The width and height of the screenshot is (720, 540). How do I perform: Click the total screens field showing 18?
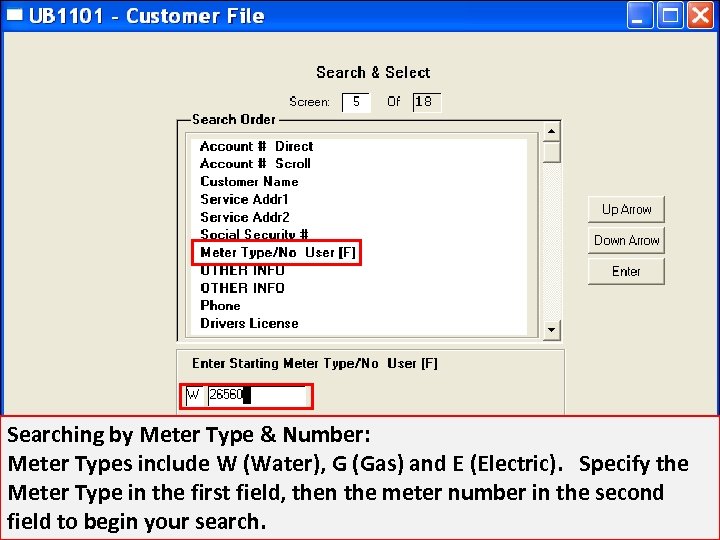[427, 102]
